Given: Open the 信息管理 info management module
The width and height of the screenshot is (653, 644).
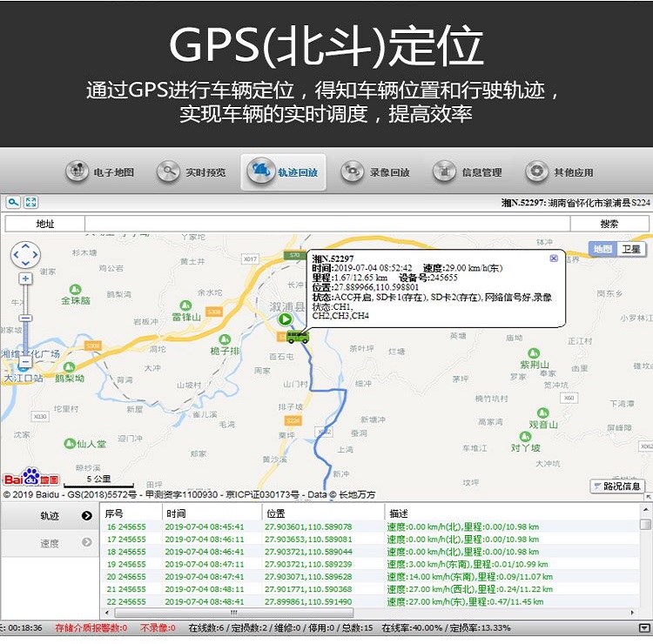Looking at the screenshot, I should tap(468, 172).
